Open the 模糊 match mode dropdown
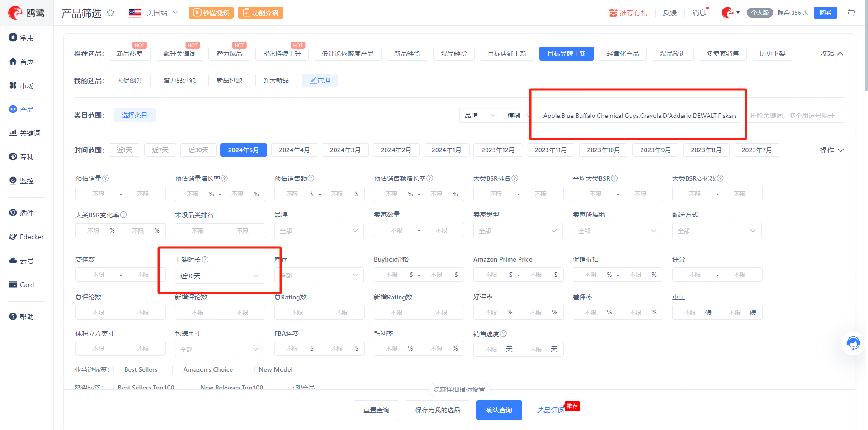868x430 pixels. point(520,116)
